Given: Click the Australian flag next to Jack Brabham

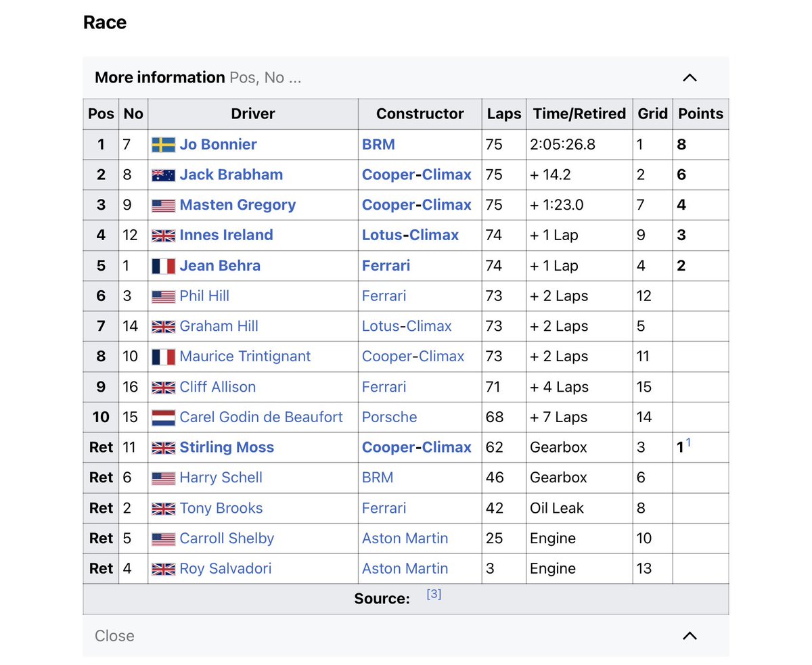Looking at the screenshot, I should pos(162,175).
